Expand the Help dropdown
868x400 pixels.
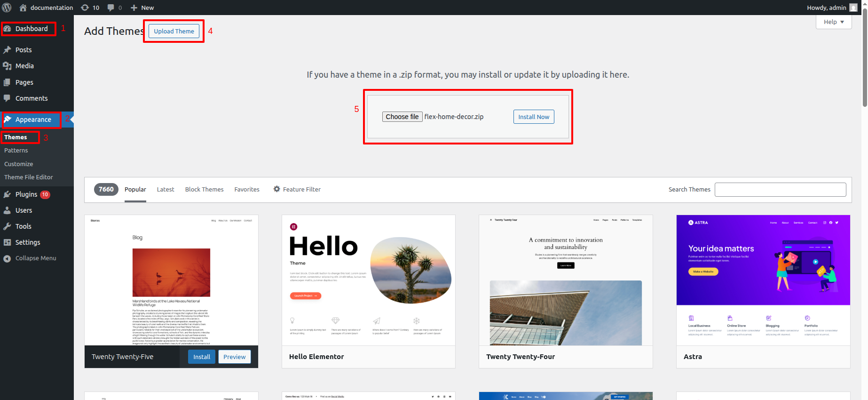[833, 22]
